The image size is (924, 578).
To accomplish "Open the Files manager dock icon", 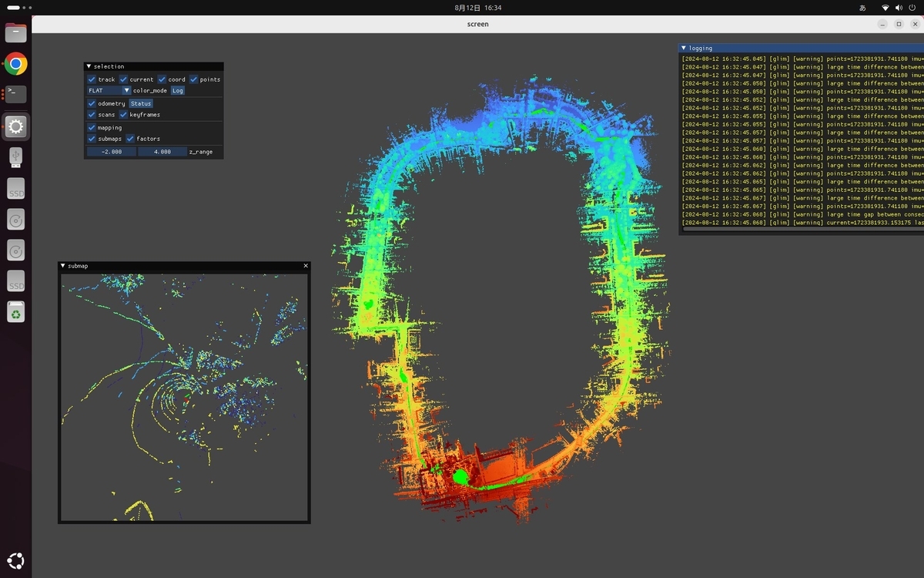I will click(15, 32).
